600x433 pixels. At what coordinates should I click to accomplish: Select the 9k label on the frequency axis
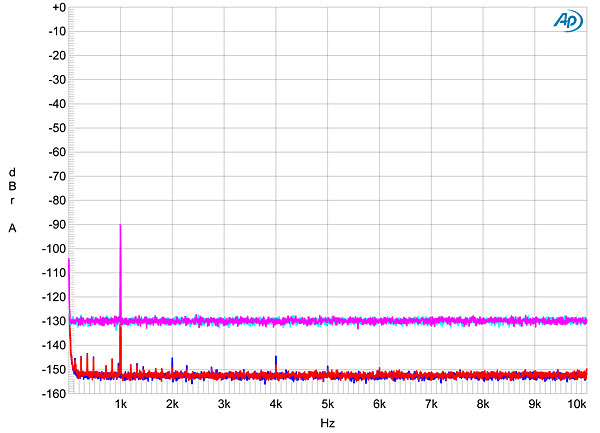(534, 405)
